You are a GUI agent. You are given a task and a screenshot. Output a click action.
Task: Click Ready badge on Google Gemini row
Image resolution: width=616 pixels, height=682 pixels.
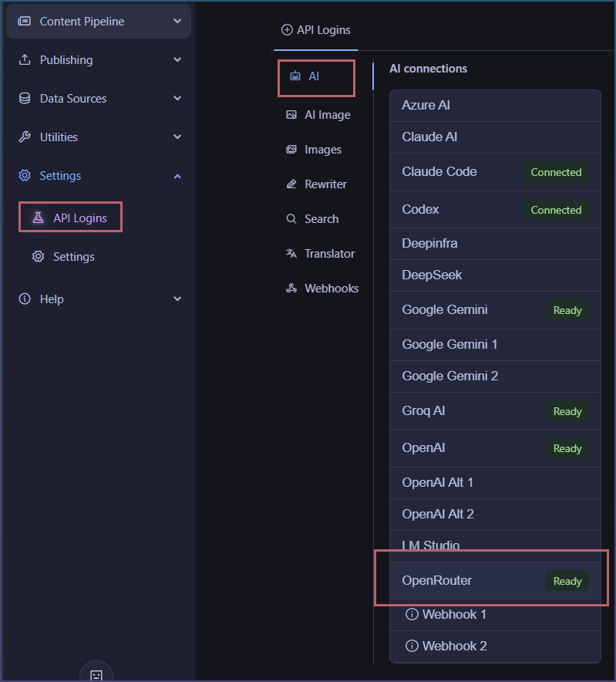click(x=567, y=310)
